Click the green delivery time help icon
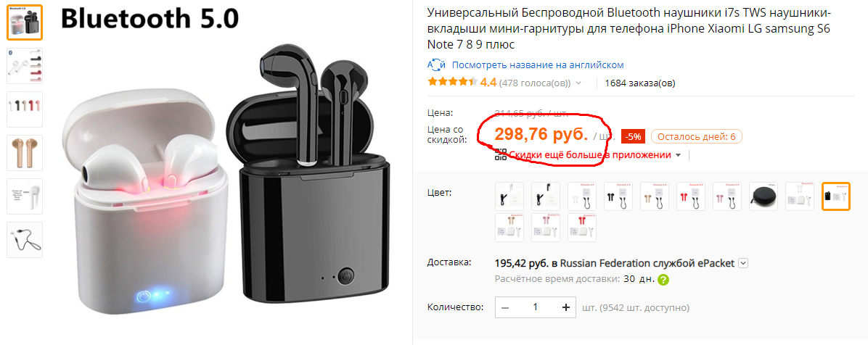 click(x=663, y=279)
